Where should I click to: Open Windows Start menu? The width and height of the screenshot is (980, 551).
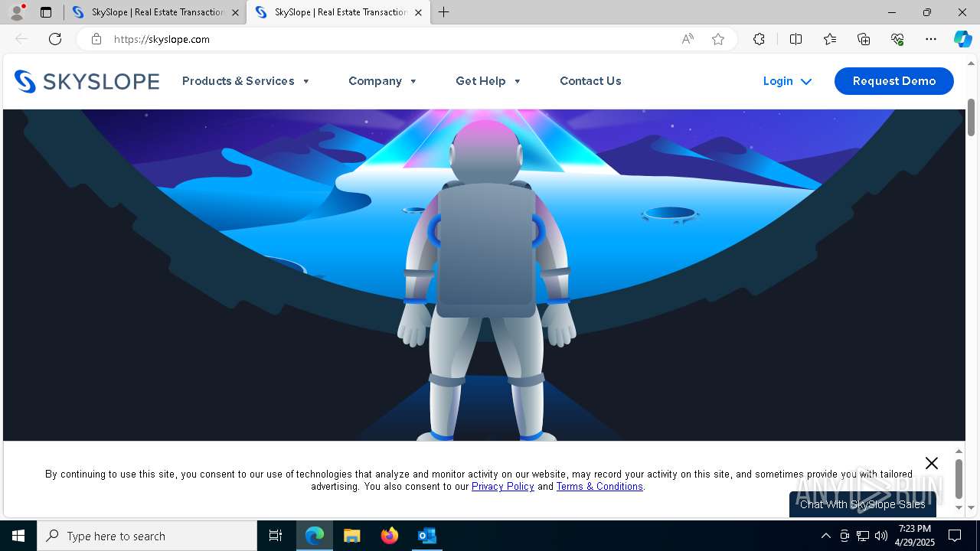[x=18, y=536]
